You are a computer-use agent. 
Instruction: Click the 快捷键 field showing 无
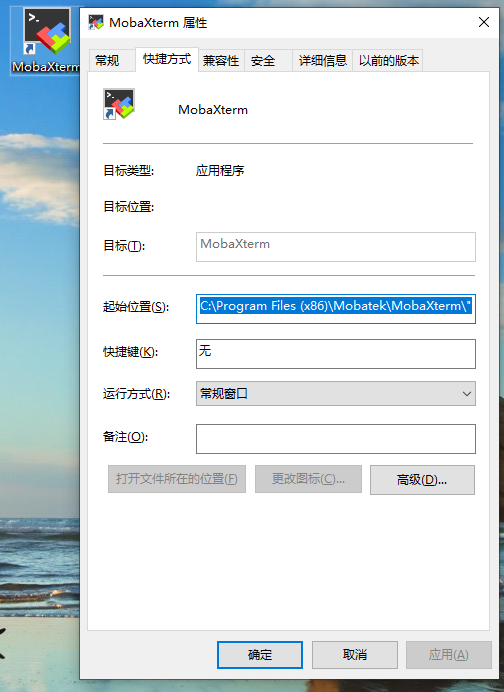tap(336, 354)
